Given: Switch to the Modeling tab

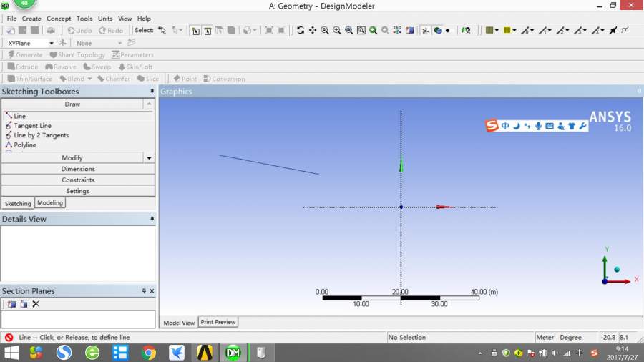Looking at the screenshot, I should pyautogui.click(x=50, y=202).
